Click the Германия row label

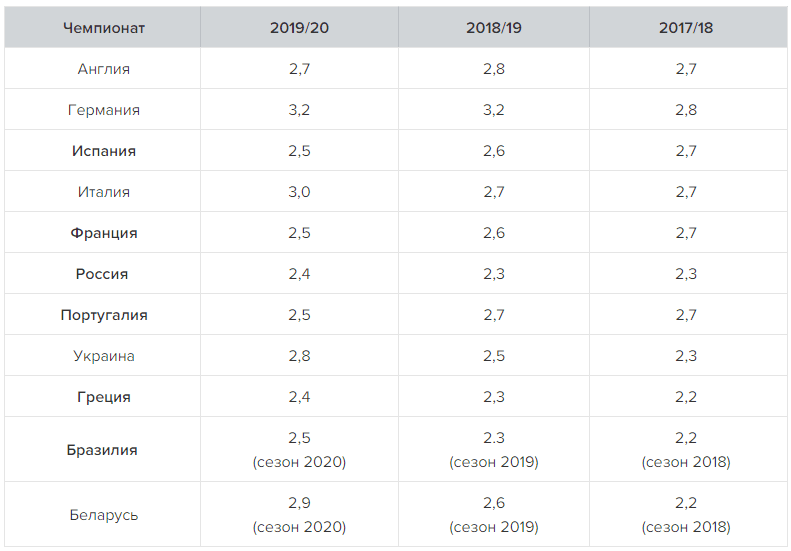104,110
